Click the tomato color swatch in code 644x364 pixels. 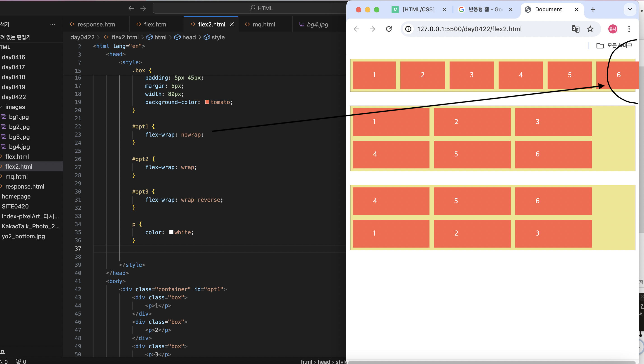tap(207, 102)
